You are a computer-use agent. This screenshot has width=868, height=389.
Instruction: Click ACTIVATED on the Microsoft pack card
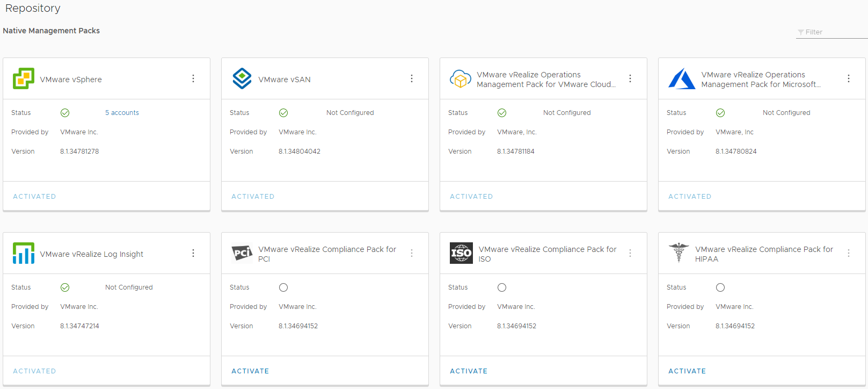tap(690, 197)
